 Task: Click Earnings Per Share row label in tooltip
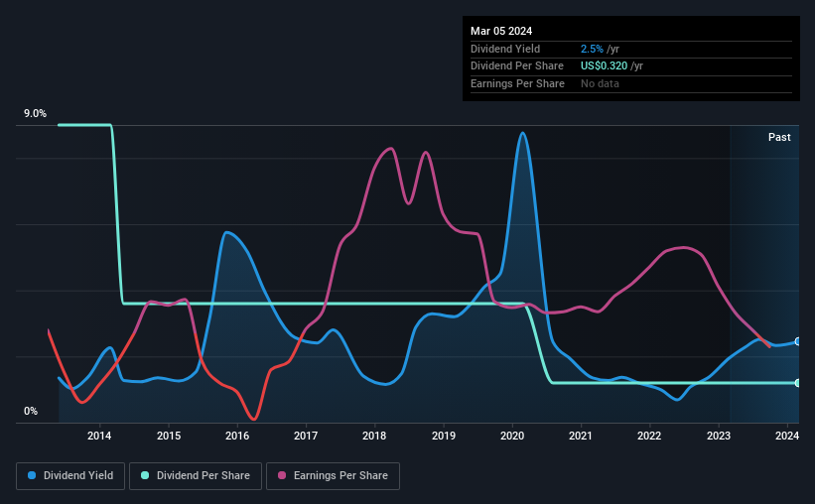(517, 83)
